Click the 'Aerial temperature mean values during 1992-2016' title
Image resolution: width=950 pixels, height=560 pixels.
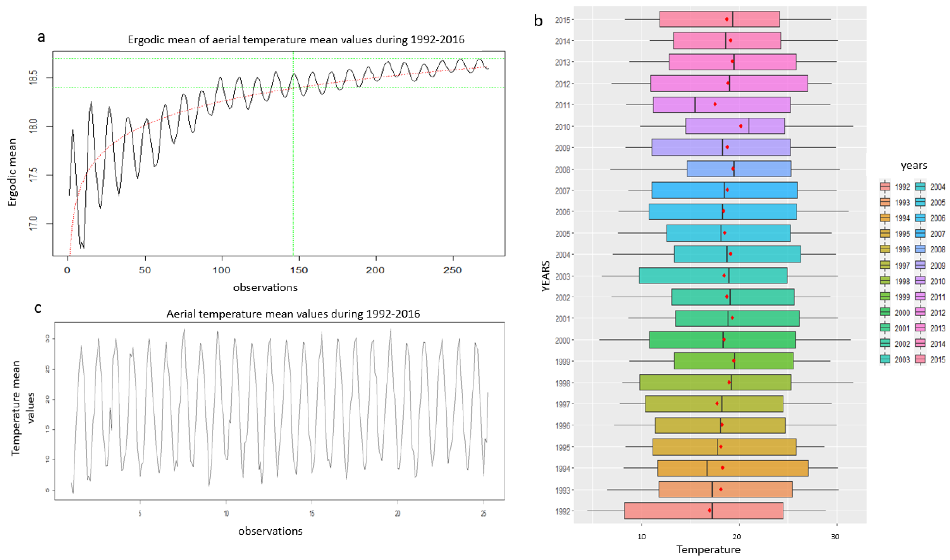[293, 314]
